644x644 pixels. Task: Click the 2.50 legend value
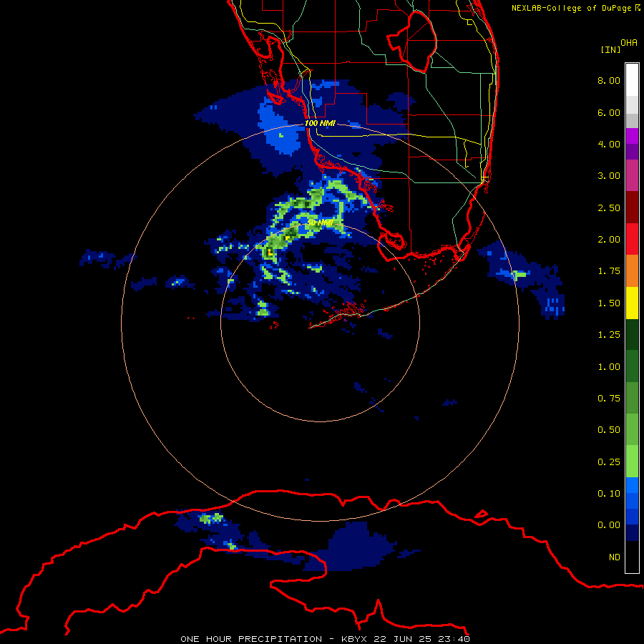(x=609, y=208)
